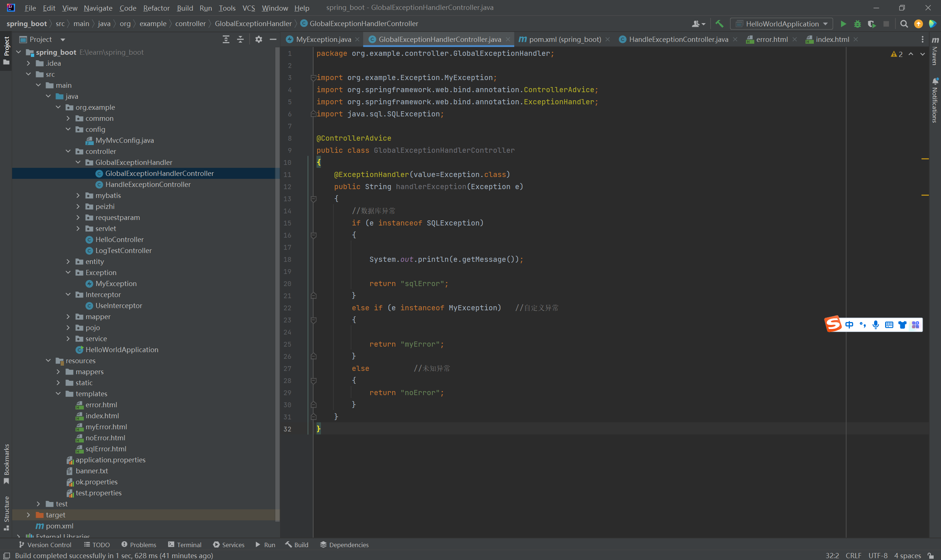Toggle Sogou Chinese/English input mode
This screenshot has width=941, height=560.
click(x=849, y=325)
